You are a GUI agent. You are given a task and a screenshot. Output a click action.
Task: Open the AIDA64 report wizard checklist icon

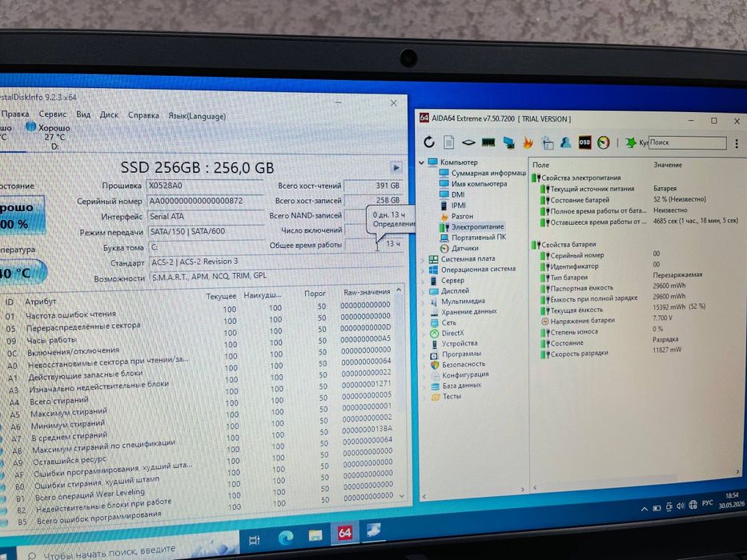point(548,142)
